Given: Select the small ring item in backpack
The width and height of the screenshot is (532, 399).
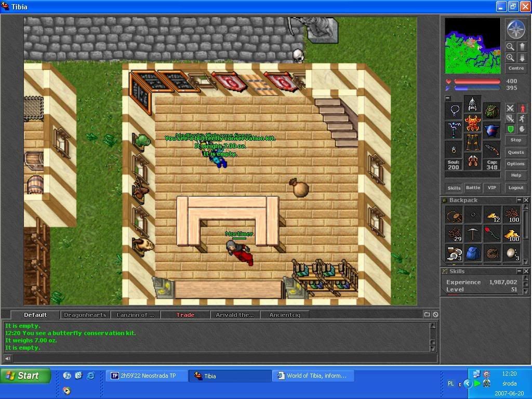Looking at the screenshot, I should [473, 215].
